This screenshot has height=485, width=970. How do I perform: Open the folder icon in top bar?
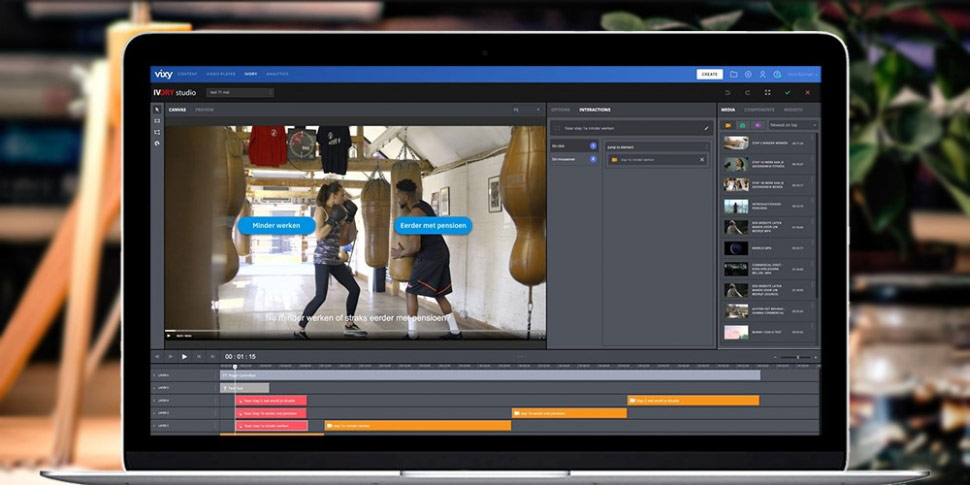(733, 74)
